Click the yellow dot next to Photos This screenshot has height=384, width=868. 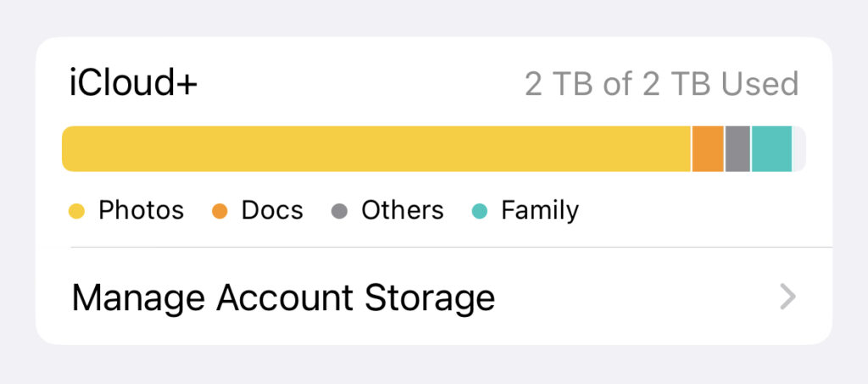[76, 211]
